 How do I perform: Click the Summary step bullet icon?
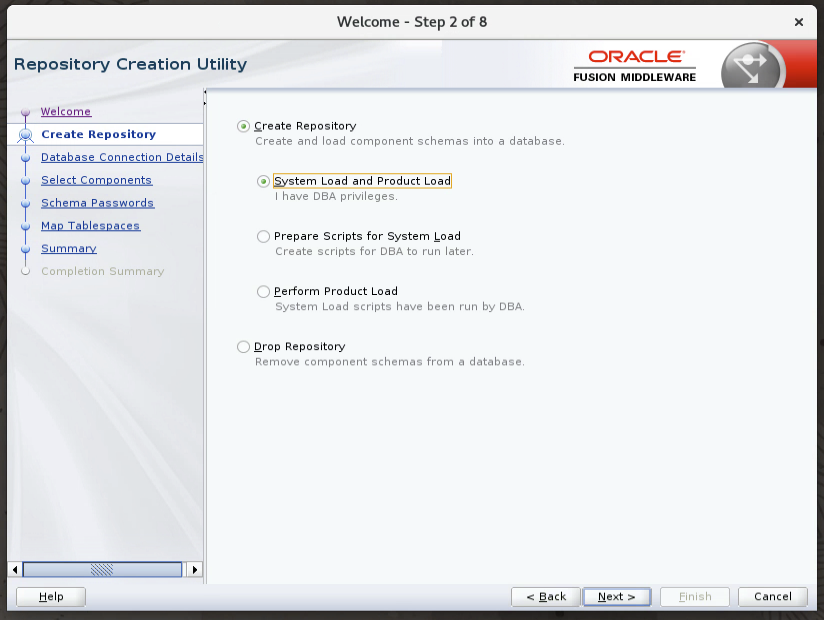(25, 249)
